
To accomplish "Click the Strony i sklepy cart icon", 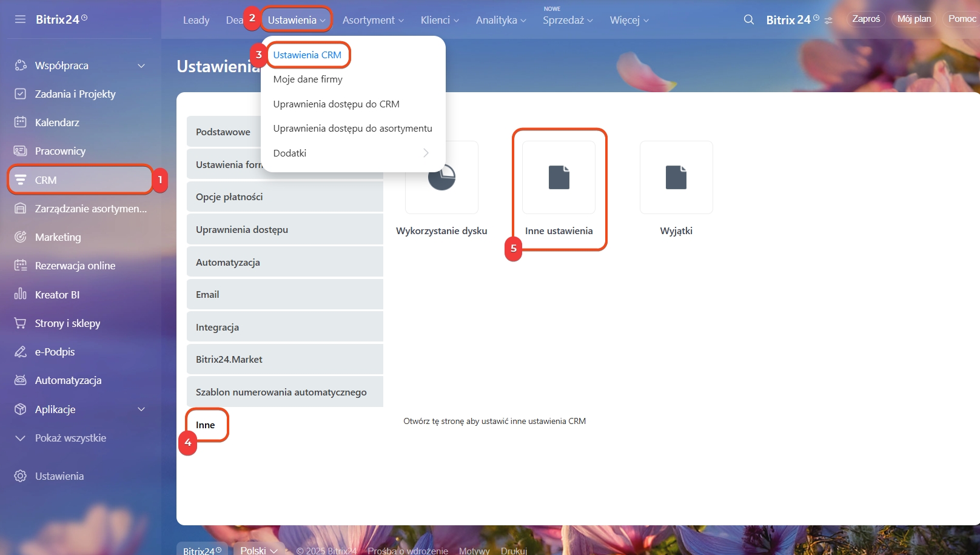I will point(20,323).
